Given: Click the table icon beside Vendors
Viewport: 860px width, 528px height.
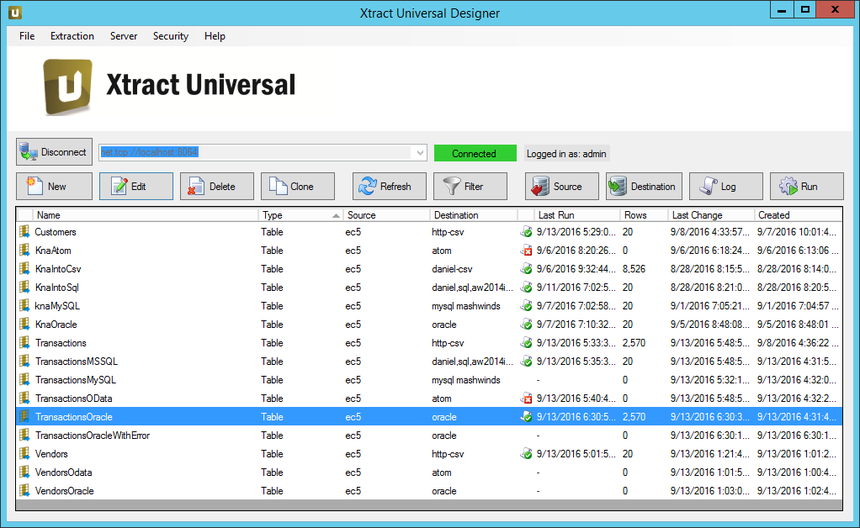Looking at the screenshot, I should 24,453.
